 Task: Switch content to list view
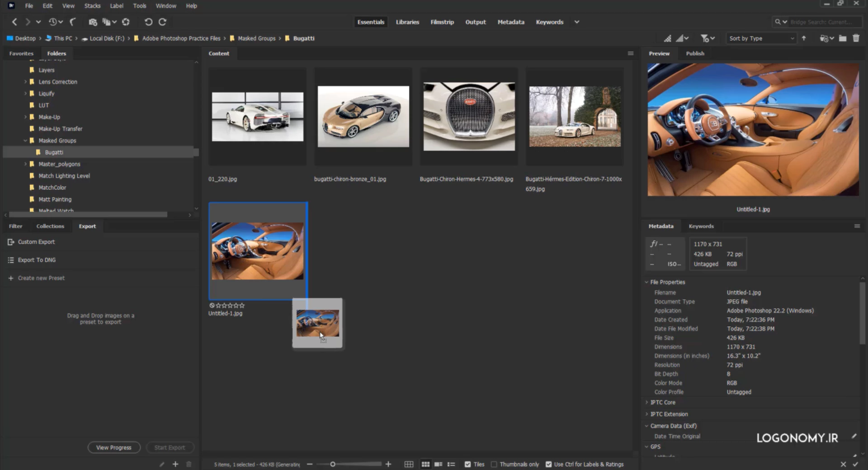(451, 464)
